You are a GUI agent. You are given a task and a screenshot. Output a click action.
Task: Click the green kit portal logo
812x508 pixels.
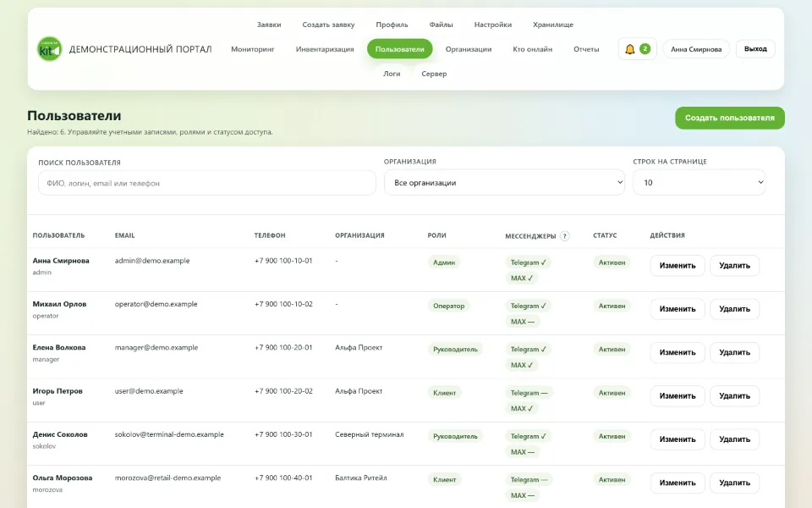(x=49, y=49)
